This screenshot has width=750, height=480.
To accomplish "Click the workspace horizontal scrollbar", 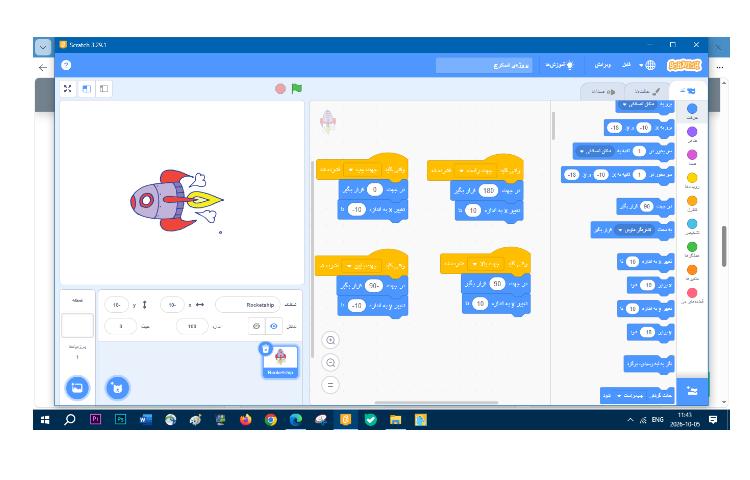I will tap(436, 402).
